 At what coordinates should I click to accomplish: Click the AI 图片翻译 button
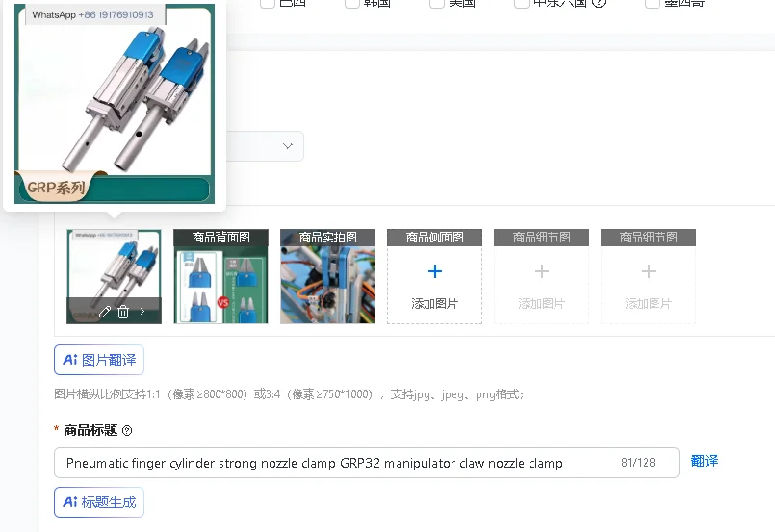pyautogui.click(x=99, y=360)
